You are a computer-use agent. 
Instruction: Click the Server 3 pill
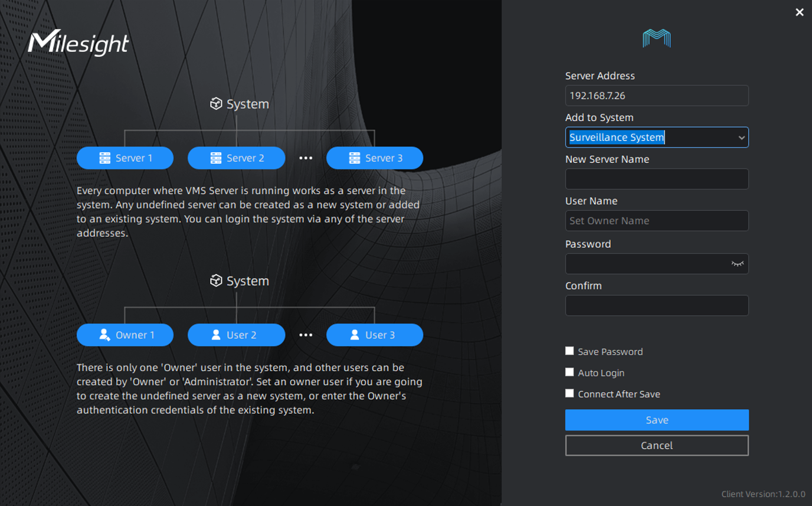(x=375, y=158)
